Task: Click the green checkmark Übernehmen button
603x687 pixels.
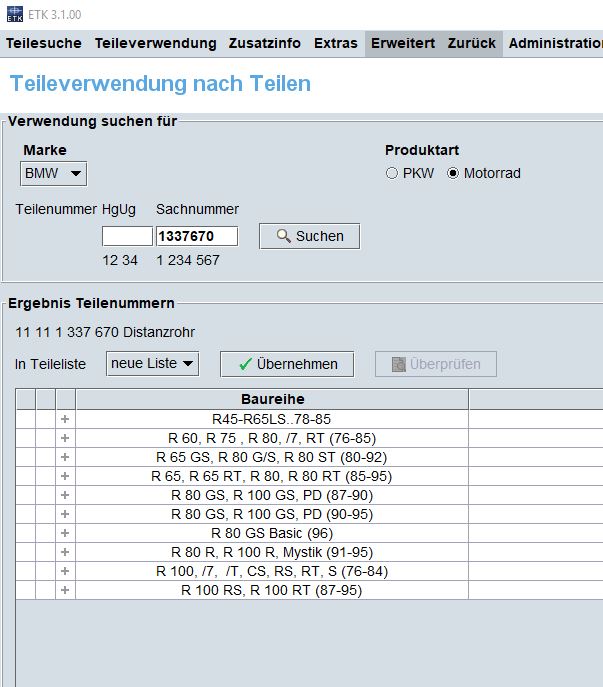Action: [x=286, y=364]
